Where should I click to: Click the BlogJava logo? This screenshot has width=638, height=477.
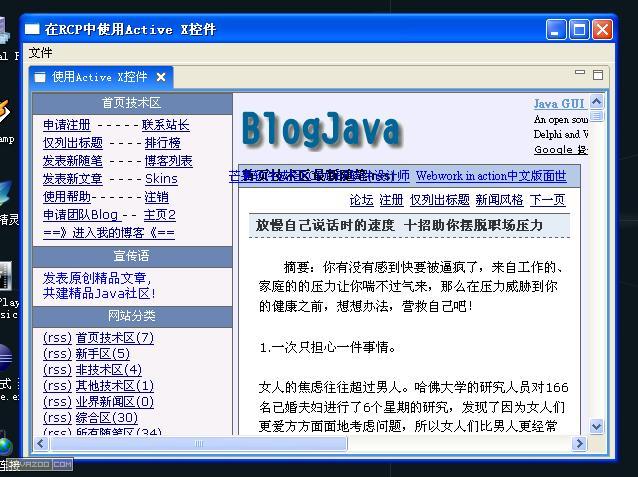click(x=321, y=129)
